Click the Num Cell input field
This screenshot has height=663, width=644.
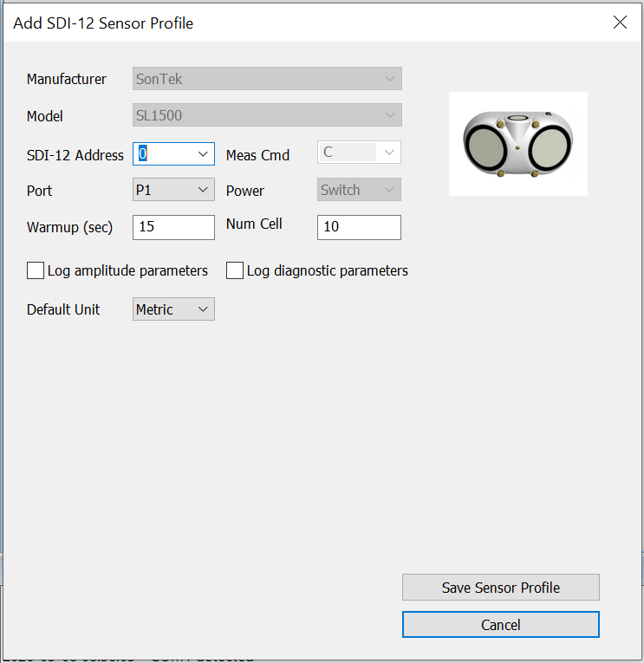click(359, 227)
